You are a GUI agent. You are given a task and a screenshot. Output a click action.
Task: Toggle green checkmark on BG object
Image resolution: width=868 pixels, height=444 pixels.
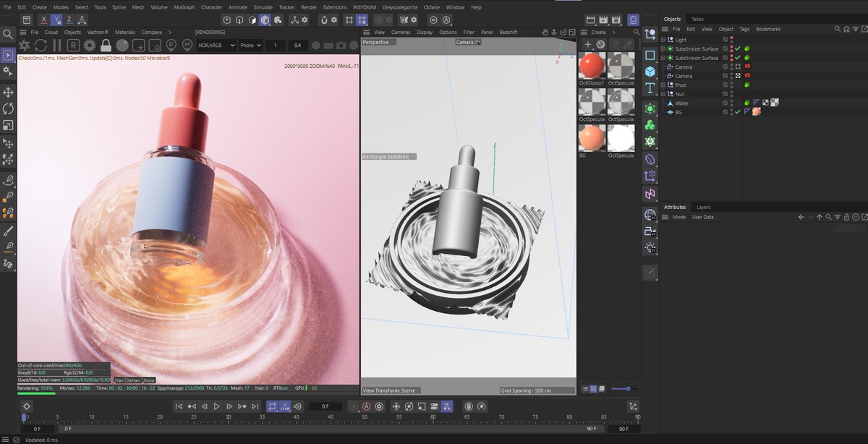click(x=738, y=112)
